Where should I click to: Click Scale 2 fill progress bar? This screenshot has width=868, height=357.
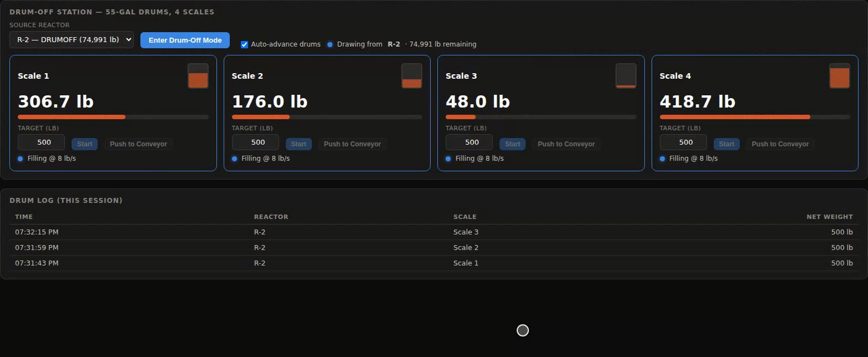tap(327, 117)
